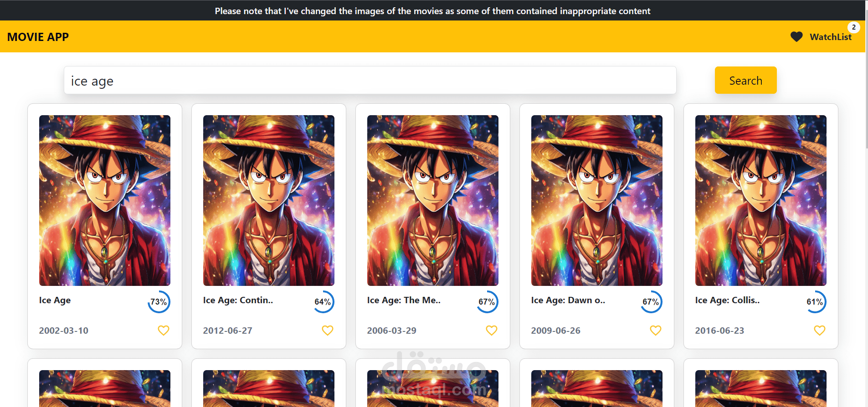Click the 61% rating circle
This screenshot has height=407, width=868.
815,302
